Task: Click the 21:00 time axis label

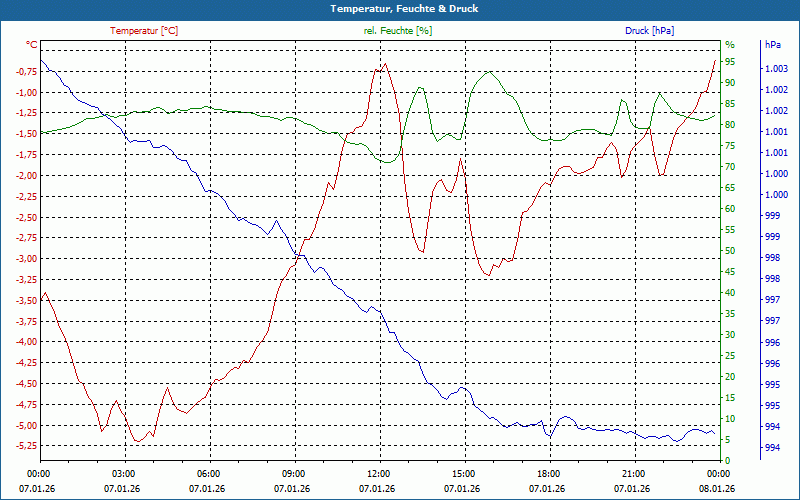Action: [x=634, y=473]
